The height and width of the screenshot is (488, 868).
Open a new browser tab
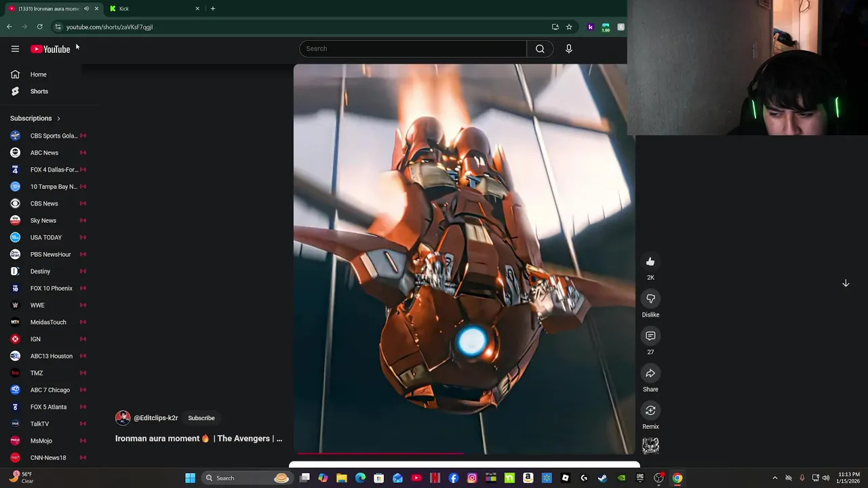tap(213, 9)
